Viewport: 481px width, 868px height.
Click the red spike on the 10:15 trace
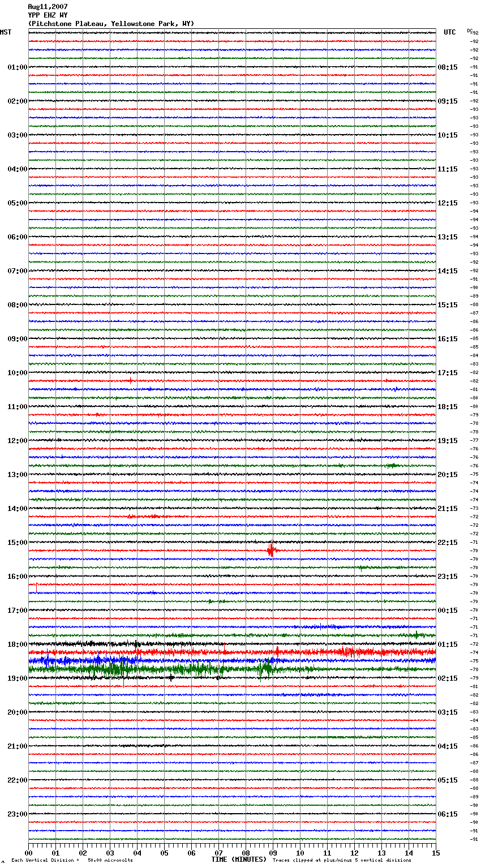(131, 380)
